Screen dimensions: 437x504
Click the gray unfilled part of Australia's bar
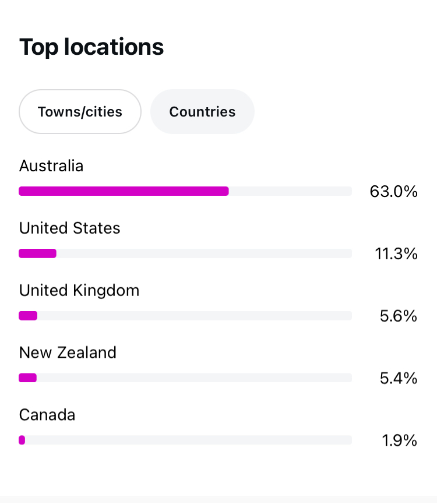(x=290, y=191)
